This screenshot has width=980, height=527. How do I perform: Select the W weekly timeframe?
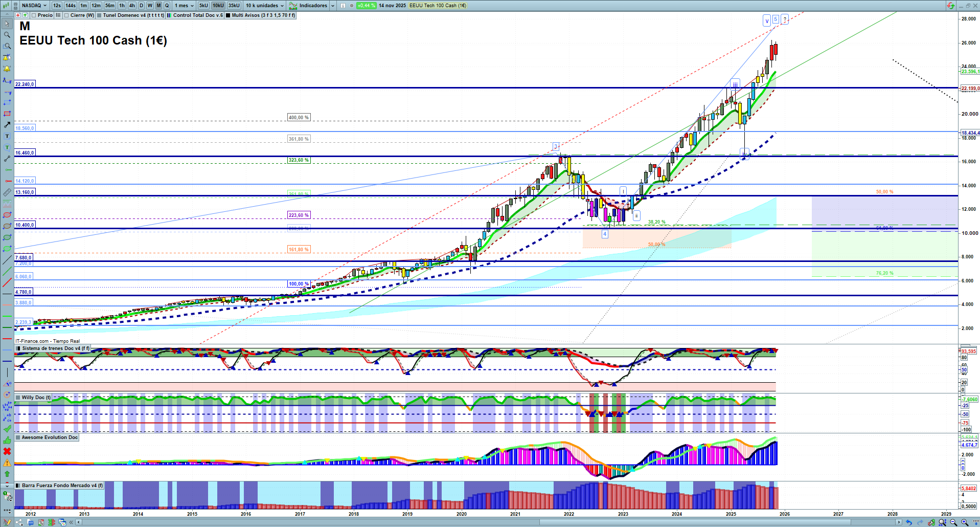pos(150,6)
